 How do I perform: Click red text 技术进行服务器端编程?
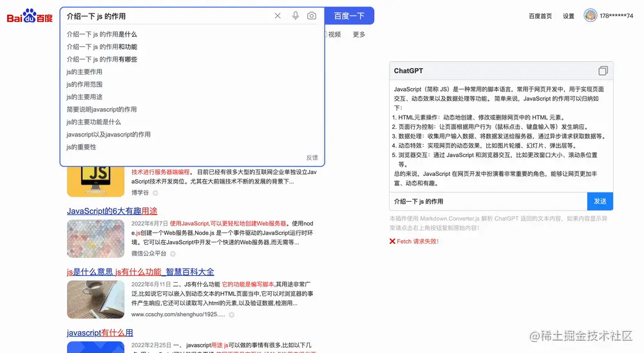click(x=160, y=172)
